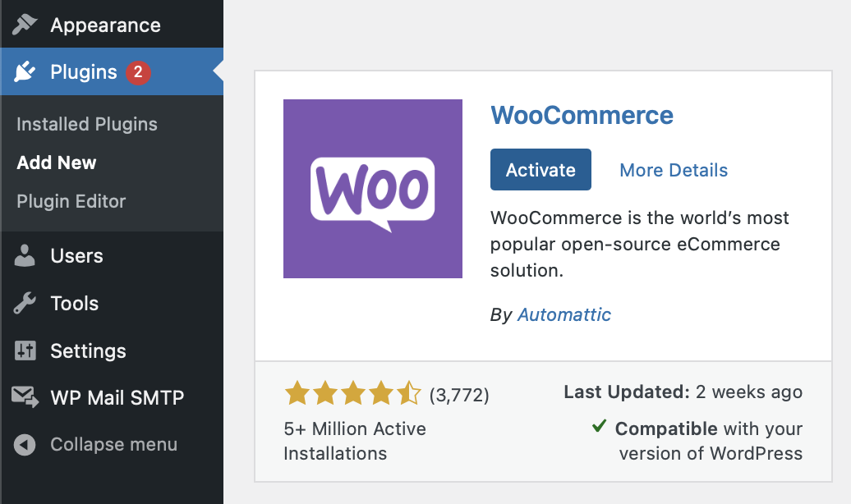Open Users via the person icon
Image resolution: width=851 pixels, height=504 pixels.
coord(25,256)
